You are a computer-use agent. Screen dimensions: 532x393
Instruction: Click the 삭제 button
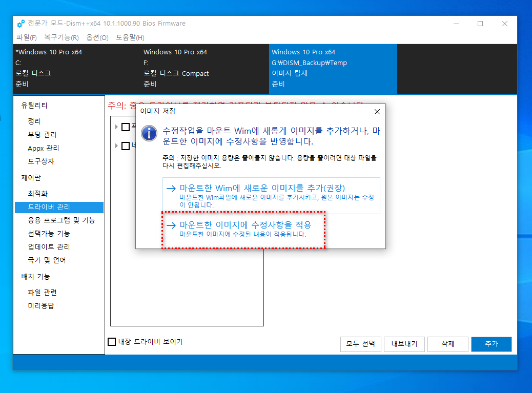448,344
